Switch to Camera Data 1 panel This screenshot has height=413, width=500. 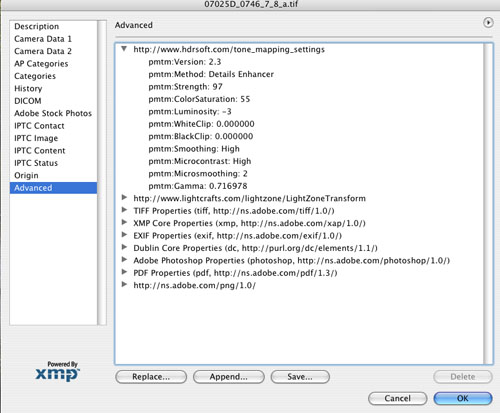point(53,39)
